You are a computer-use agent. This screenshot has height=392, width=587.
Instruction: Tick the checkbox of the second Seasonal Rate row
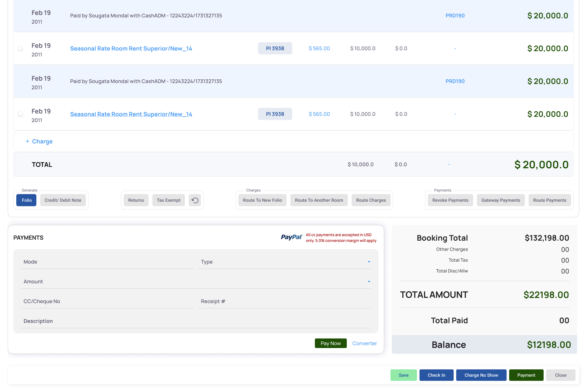click(x=20, y=114)
